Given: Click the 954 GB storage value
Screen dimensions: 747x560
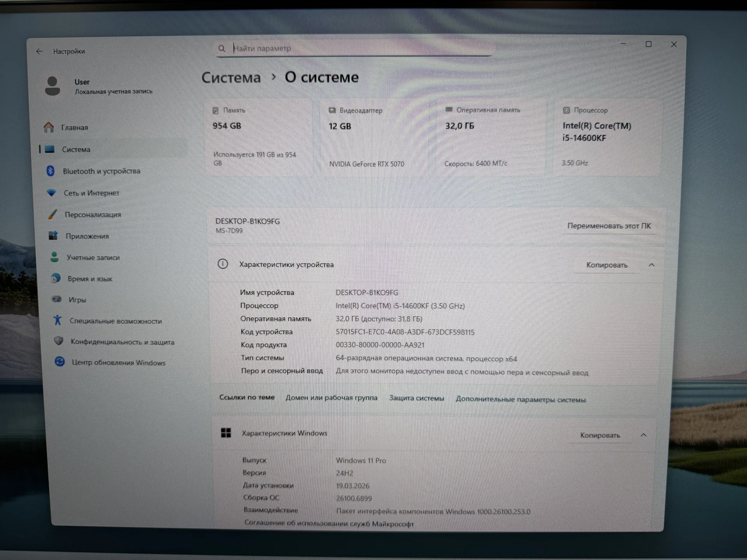Looking at the screenshot, I should tap(227, 126).
